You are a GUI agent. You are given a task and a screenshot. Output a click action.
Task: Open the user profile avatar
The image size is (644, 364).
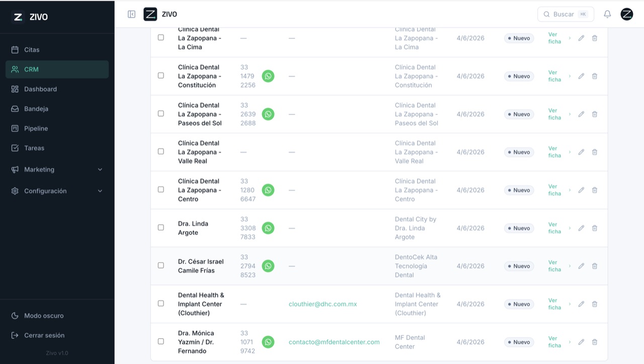(x=626, y=14)
